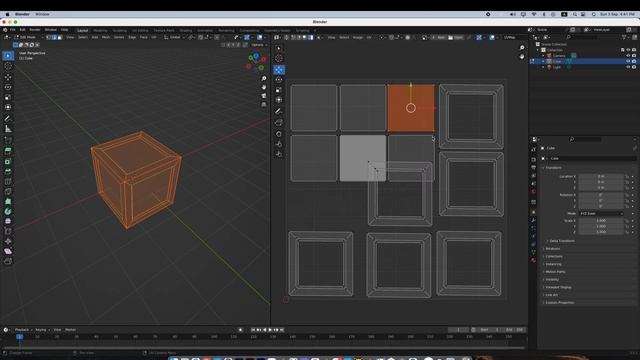Expand the Collections panel in Properties
The height and width of the screenshot is (360, 640).
pos(553,256)
